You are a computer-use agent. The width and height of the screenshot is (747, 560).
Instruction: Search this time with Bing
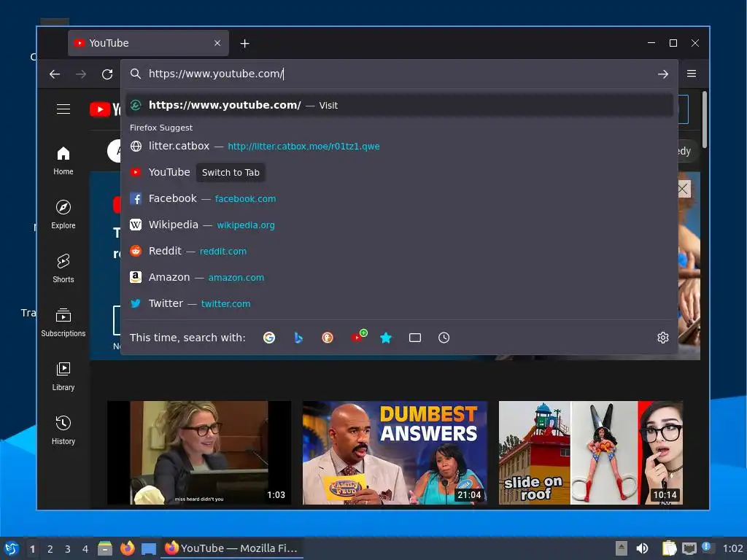pos(298,338)
